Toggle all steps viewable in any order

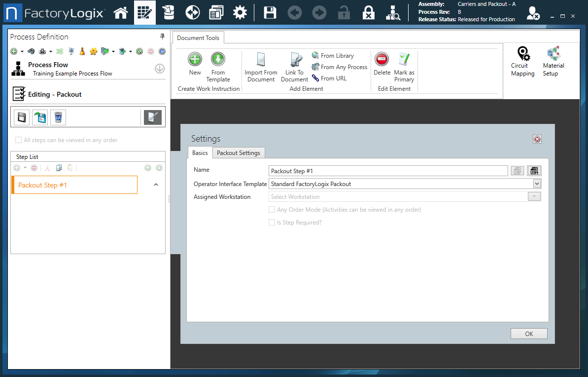(x=18, y=140)
